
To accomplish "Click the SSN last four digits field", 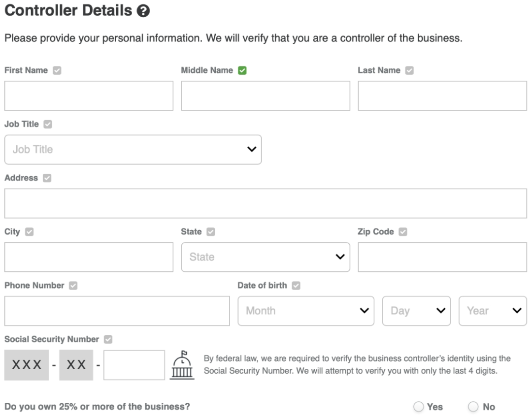I will (x=134, y=365).
